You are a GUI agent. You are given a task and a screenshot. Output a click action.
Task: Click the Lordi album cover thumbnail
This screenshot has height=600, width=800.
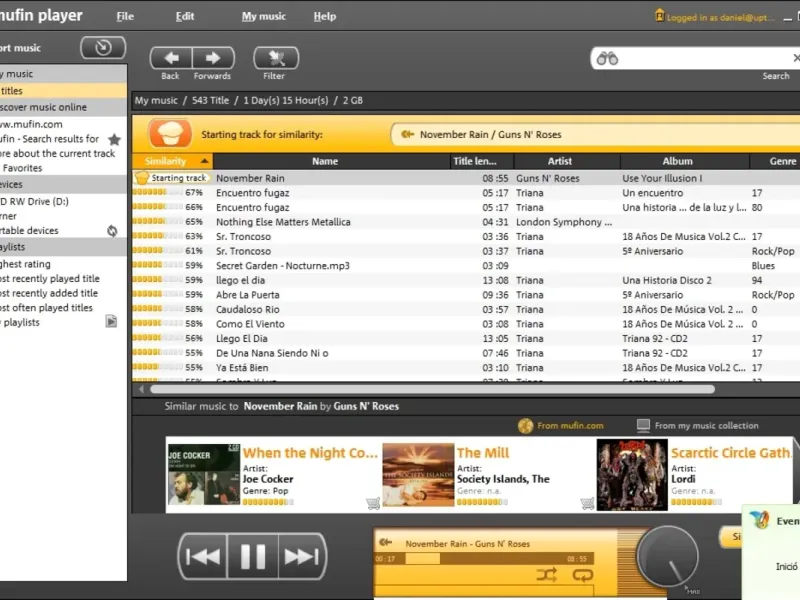coord(632,475)
